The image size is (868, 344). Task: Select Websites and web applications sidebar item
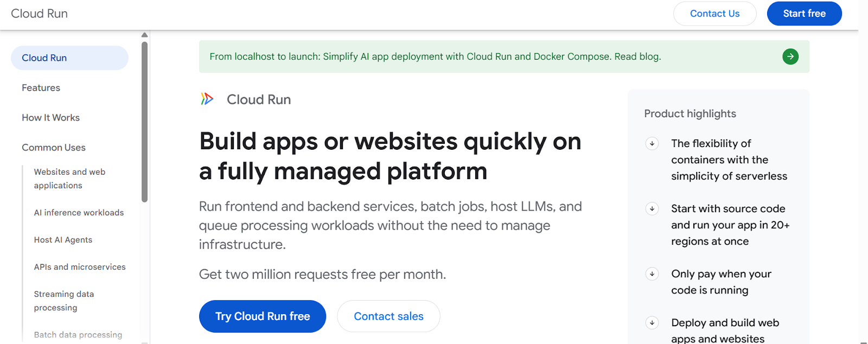pos(69,179)
